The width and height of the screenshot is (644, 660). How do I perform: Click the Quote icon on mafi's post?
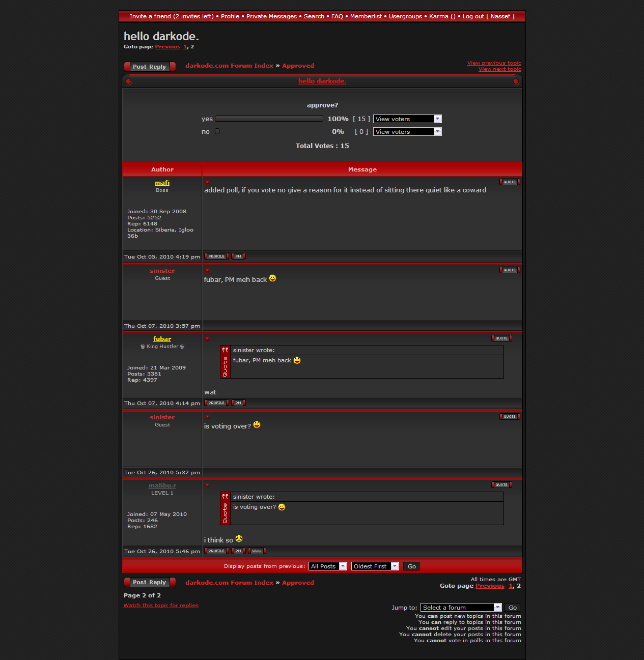tap(509, 182)
